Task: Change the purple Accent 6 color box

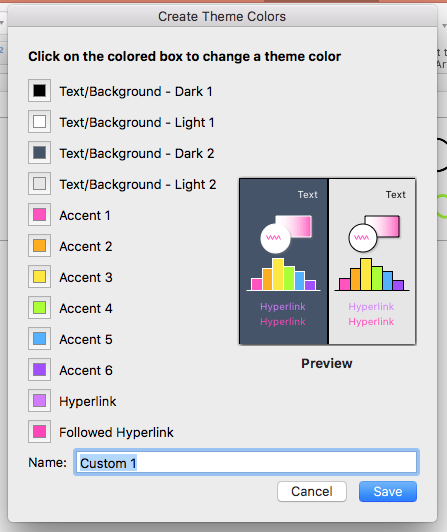Action: pos(39,369)
